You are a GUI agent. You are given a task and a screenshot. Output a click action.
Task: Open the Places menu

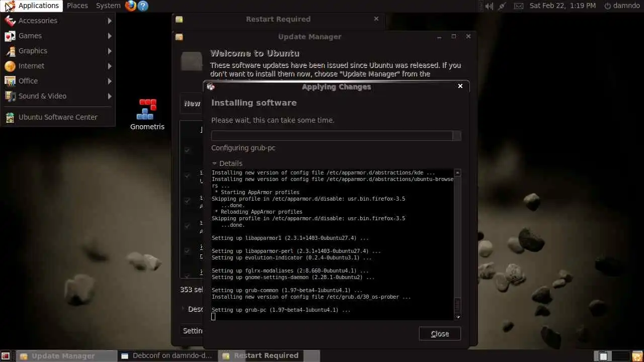pos(77,6)
